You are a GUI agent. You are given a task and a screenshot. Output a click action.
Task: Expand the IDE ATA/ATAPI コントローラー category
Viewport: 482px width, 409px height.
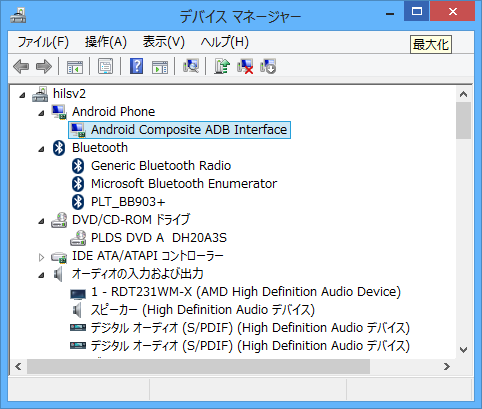(41, 257)
